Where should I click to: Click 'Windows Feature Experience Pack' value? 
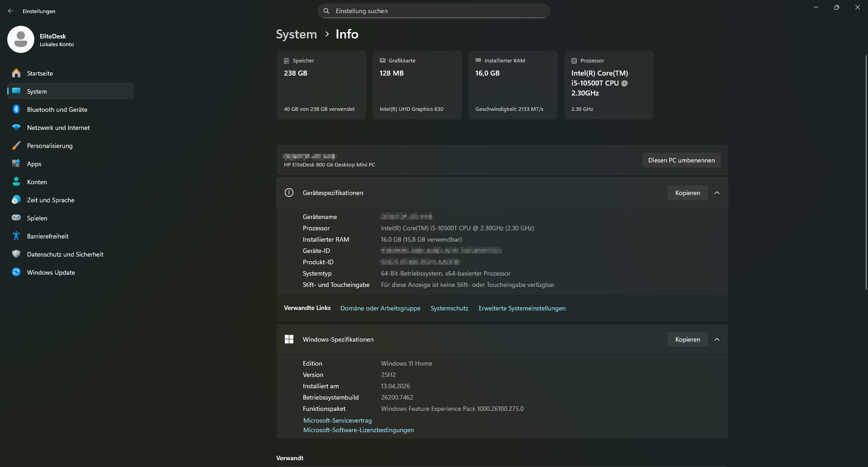point(452,409)
